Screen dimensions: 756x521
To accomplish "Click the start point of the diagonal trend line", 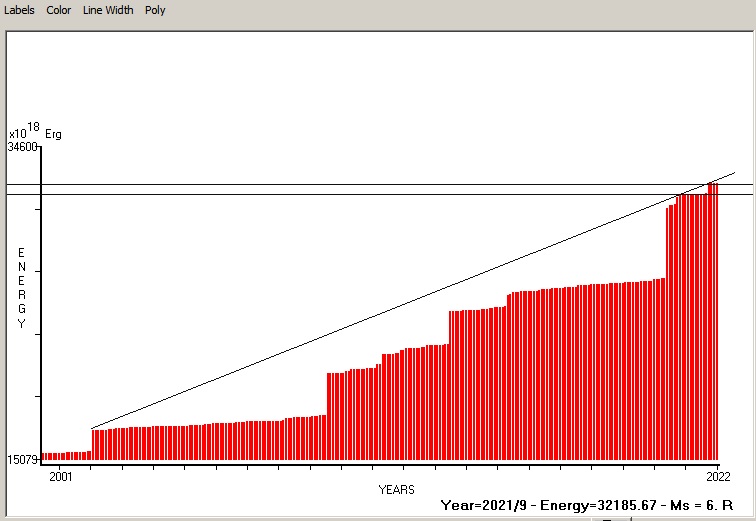I will pyautogui.click(x=93, y=428).
